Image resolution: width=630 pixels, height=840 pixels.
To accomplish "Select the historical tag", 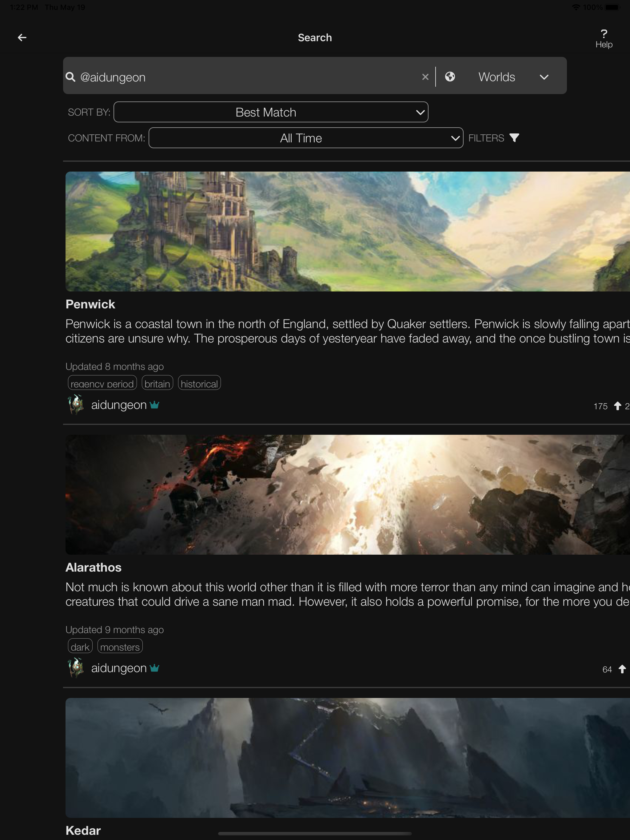I will point(199,383).
